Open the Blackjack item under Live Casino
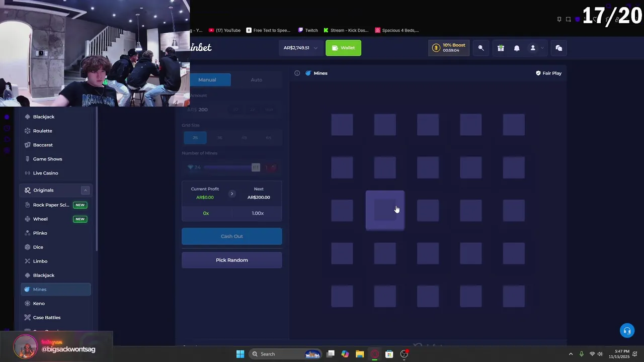The image size is (644, 362). [55, 117]
